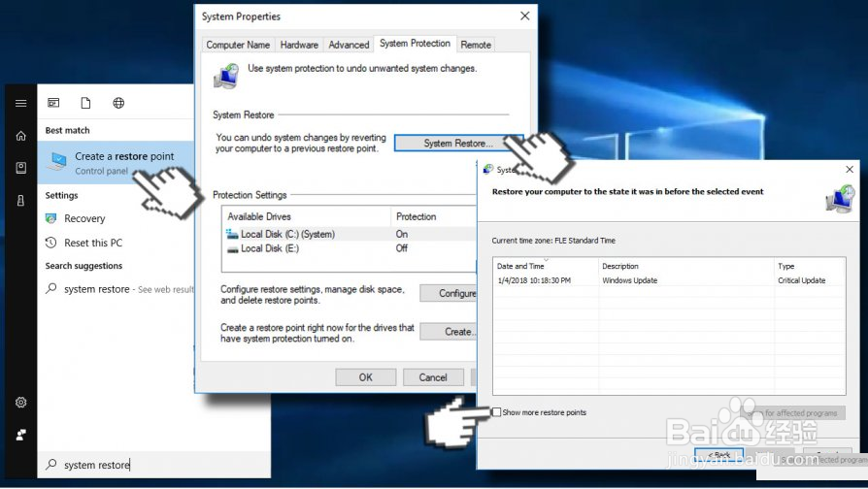Click the Create a restore point icon
868x489 pixels.
tap(57, 161)
